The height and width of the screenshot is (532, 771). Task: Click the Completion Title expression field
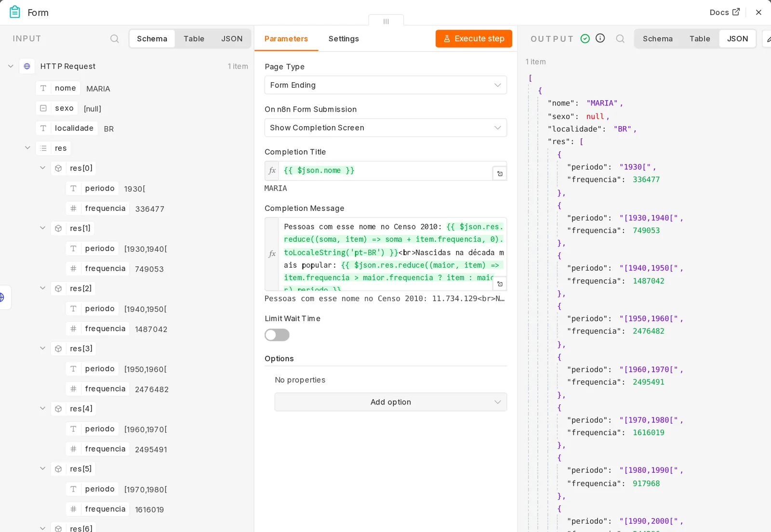pos(385,170)
